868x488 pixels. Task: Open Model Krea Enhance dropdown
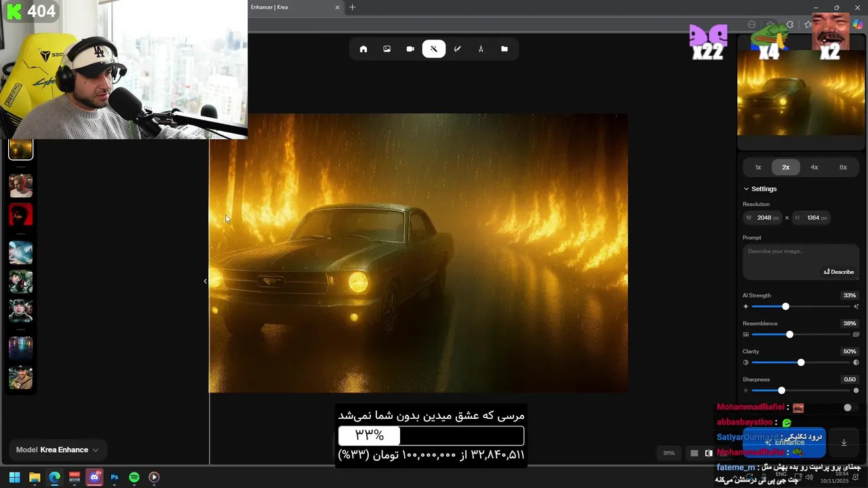[x=58, y=450]
